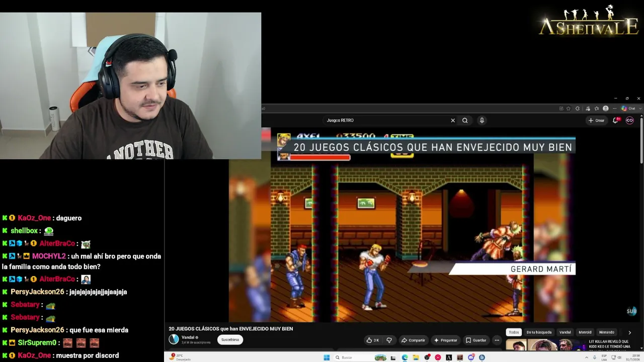Open Task View on the taskbar
This screenshot has width=644, height=362.
coord(393,357)
